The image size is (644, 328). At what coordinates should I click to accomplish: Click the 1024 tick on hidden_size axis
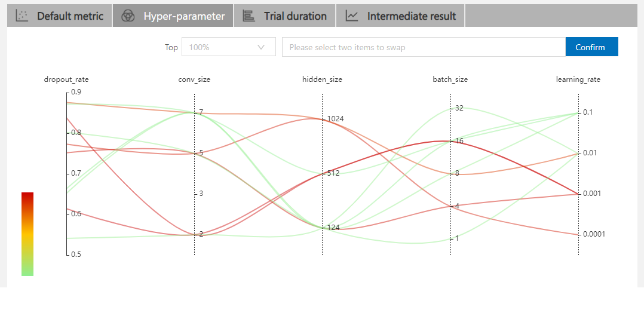point(335,119)
